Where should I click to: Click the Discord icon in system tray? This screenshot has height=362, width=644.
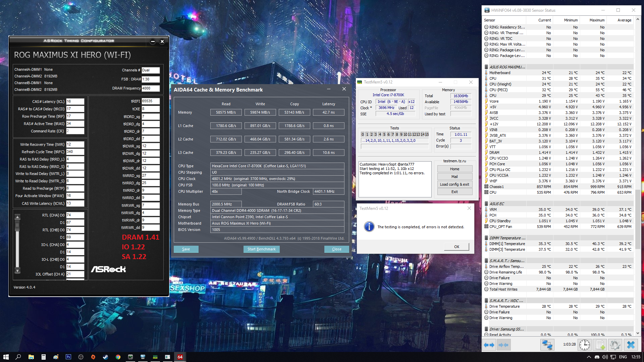tap(597, 357)
